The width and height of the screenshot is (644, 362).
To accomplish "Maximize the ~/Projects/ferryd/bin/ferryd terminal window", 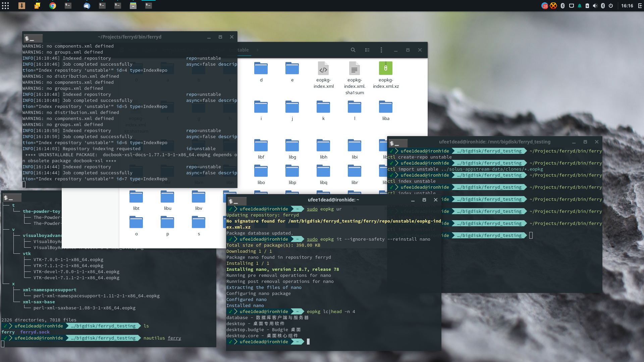I will pyautogui.click(x=220, y=37).
